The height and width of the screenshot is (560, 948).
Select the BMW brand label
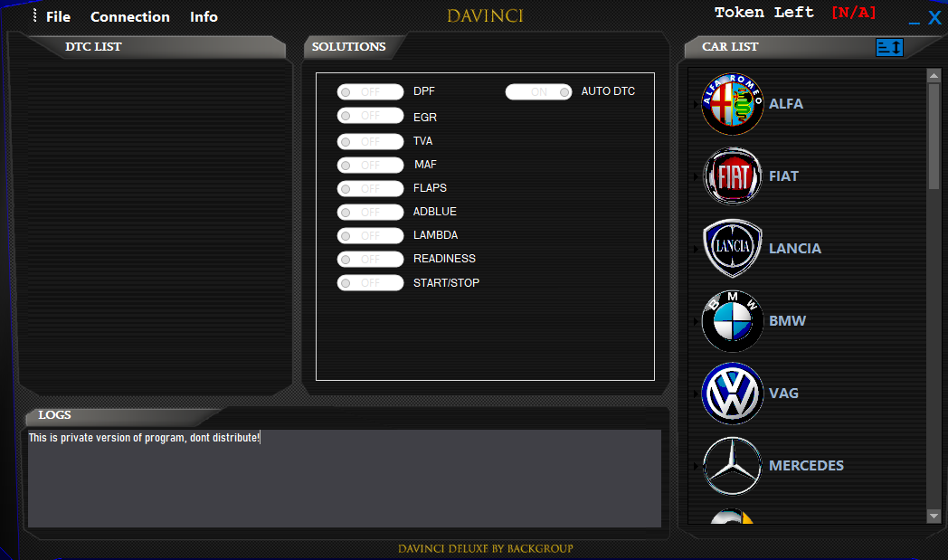click(787, 321)
